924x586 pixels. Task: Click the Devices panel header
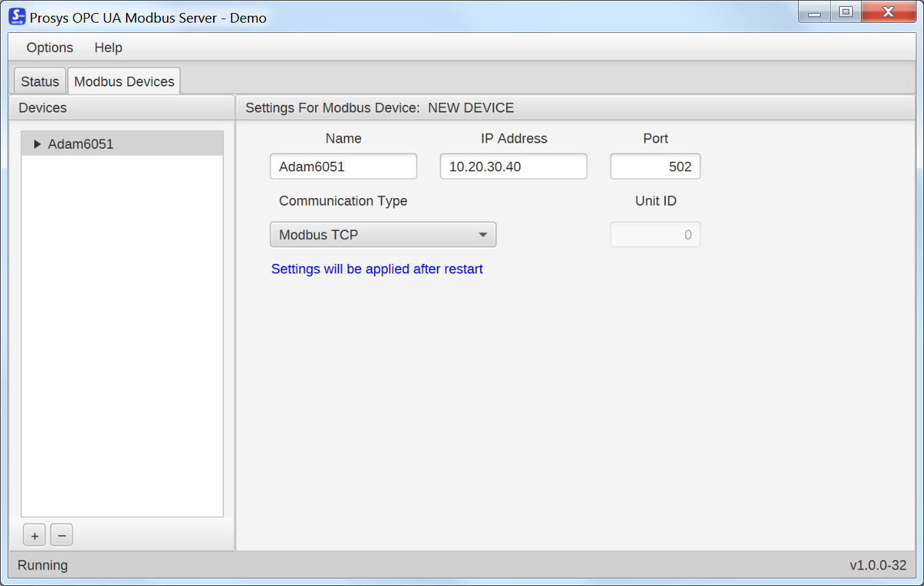[121, 108]
